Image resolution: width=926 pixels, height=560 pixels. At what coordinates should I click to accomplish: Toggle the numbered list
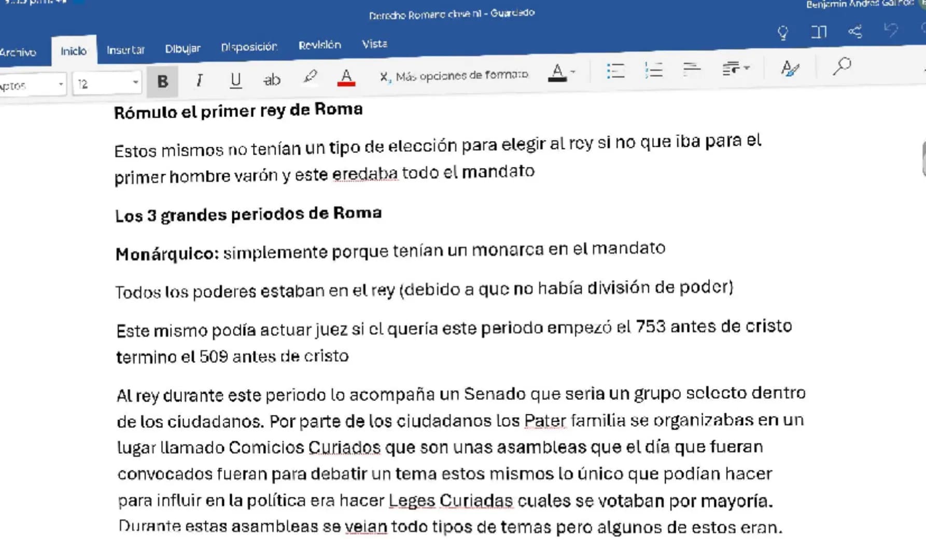pos(653,69)
